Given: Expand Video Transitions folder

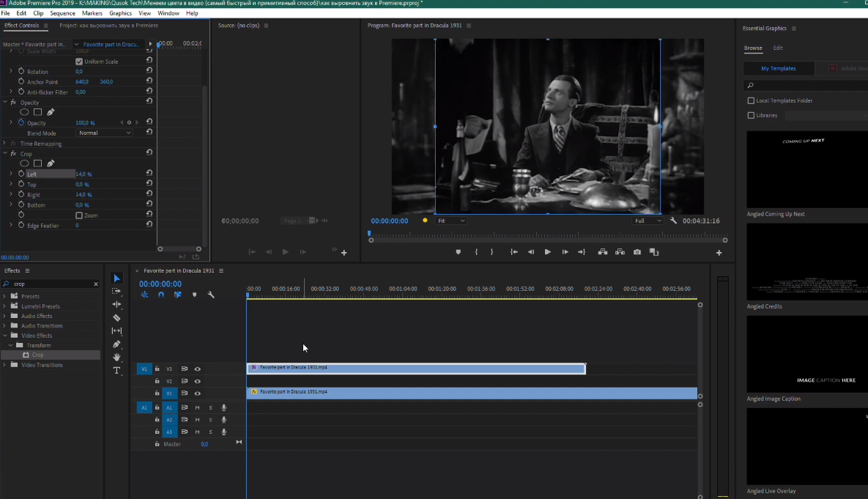Looking at the screenshot, I should [4, 365].
